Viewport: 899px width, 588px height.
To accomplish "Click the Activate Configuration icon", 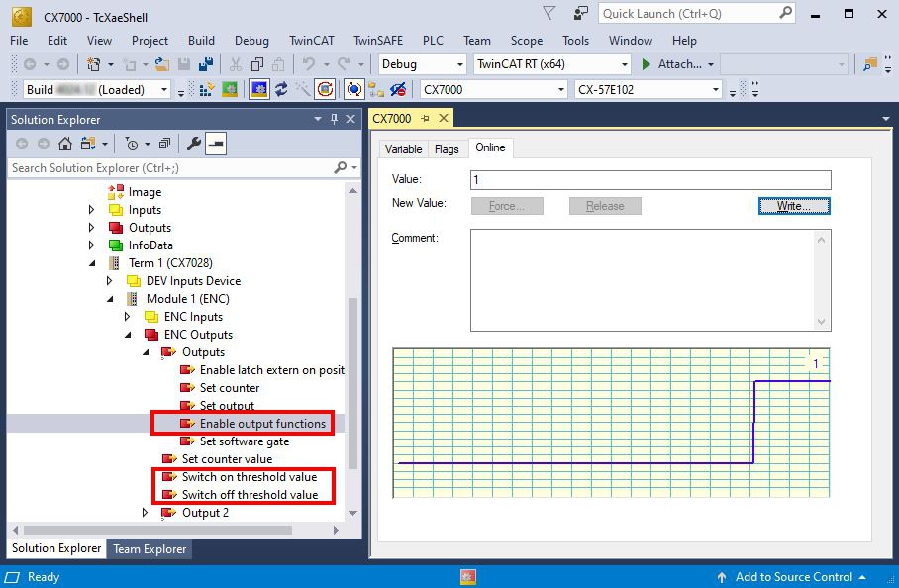I will click(207, 89).
